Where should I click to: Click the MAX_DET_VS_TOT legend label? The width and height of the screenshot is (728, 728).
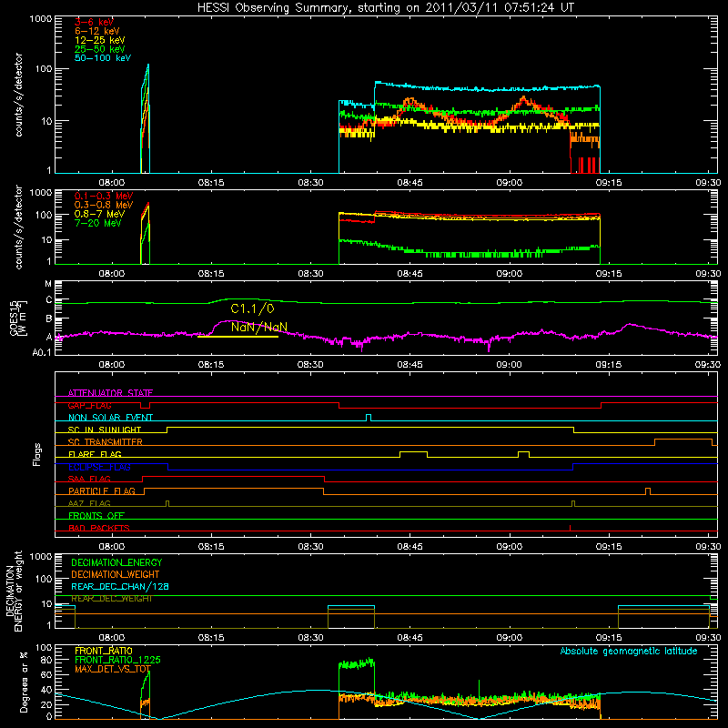point(112,669)
